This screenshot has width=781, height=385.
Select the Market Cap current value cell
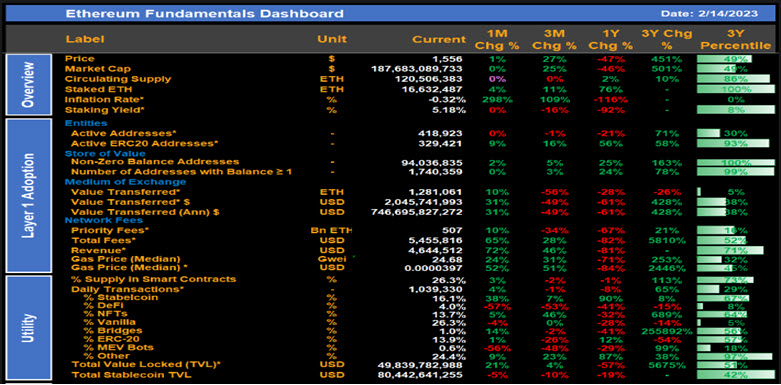click(417, 69)
